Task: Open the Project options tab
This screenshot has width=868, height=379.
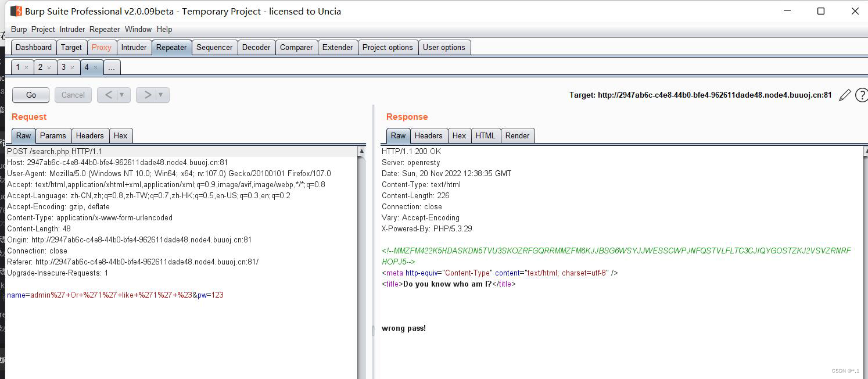Action: point(388,47)
